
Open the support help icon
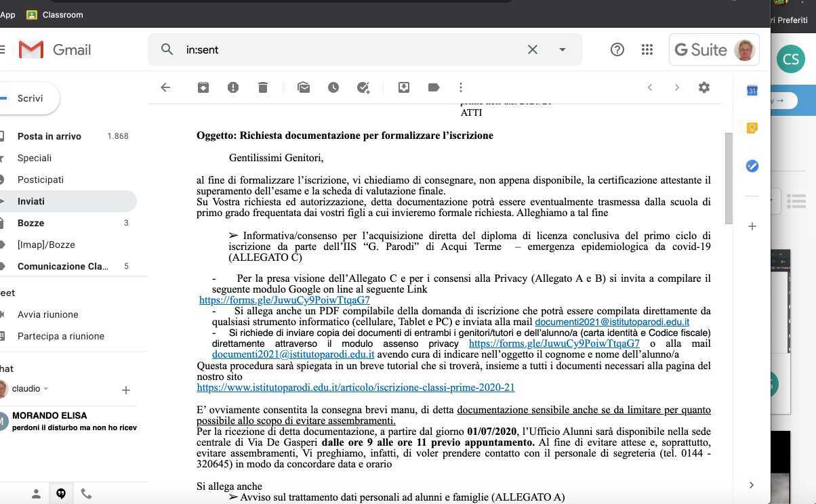617,49
